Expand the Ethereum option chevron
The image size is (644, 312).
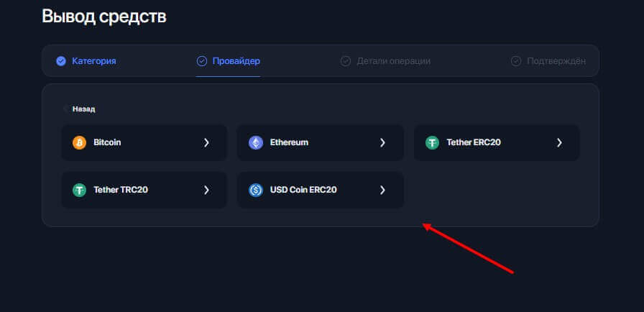(x=383, y=142)
